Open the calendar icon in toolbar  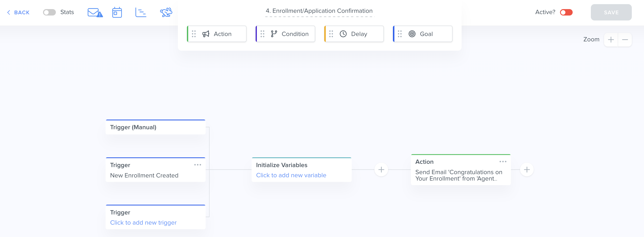point(117,12)
